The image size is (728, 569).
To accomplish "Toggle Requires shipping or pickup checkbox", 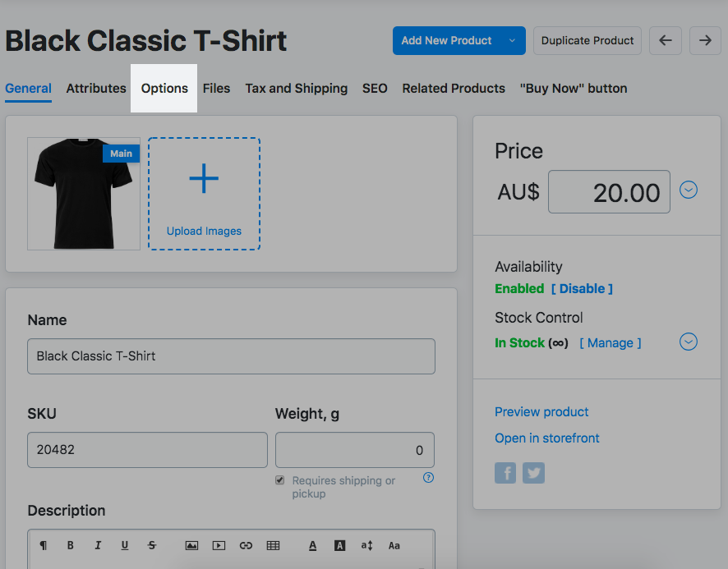I will [280, 480].
